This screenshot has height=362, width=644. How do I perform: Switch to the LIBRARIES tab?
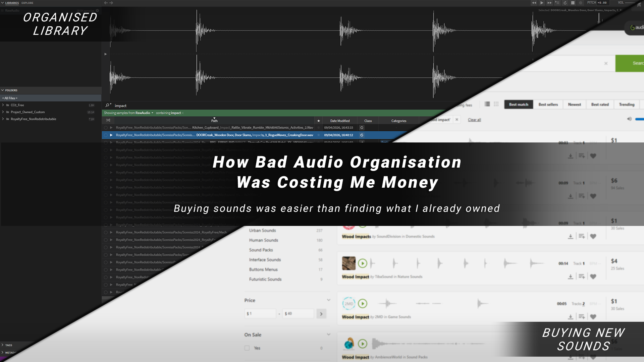12,3
